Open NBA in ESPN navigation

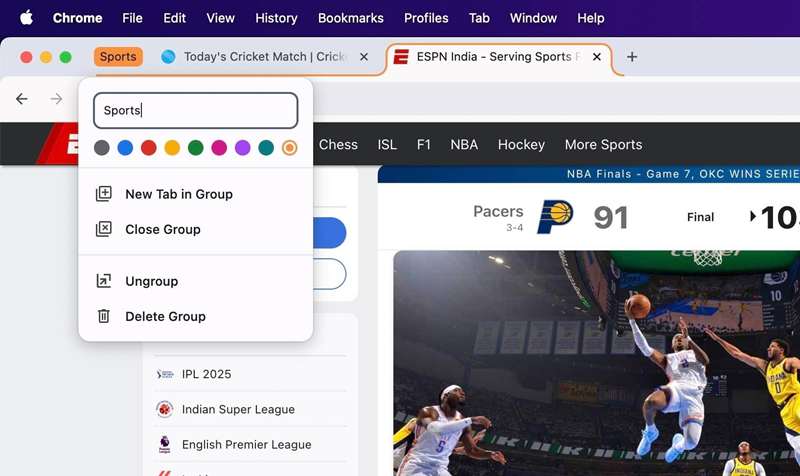(x=464, y=144)
